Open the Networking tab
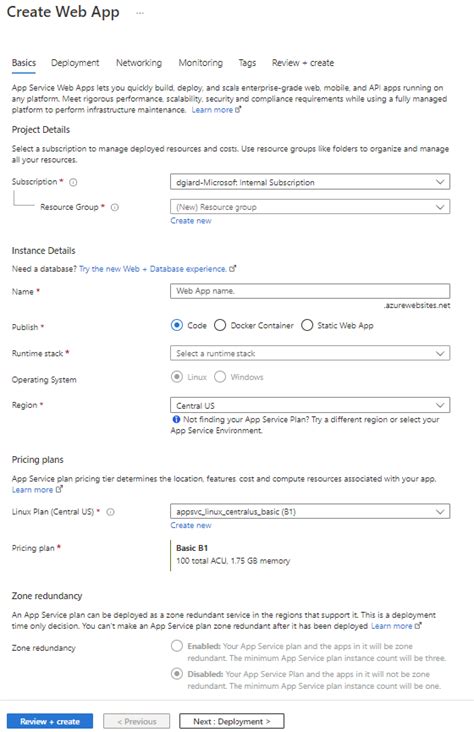Image resolution: width=474 pixels, height=732 pixels. [139, 63]
